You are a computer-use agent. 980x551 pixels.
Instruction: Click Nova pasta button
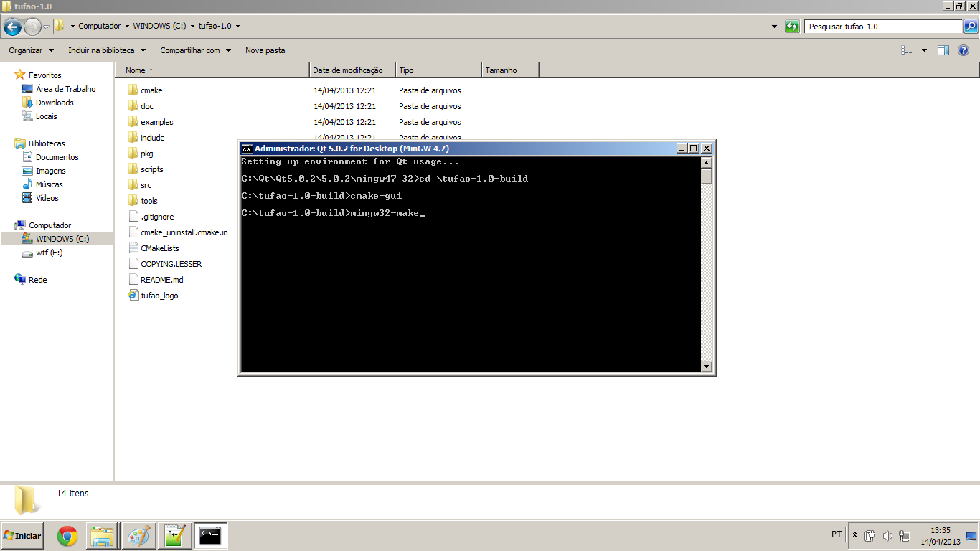265,50
